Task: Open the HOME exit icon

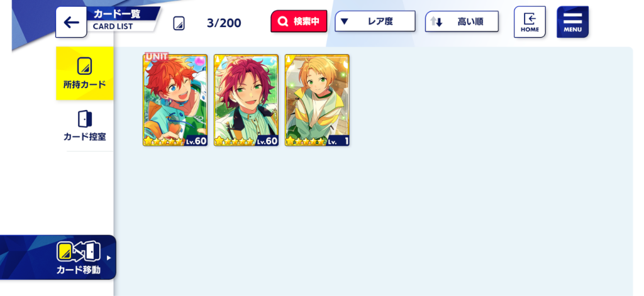Action: point(530,22)
